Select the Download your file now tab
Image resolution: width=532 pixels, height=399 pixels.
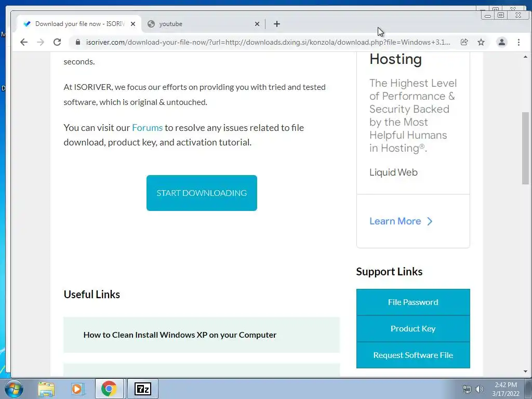coord(79,24)
